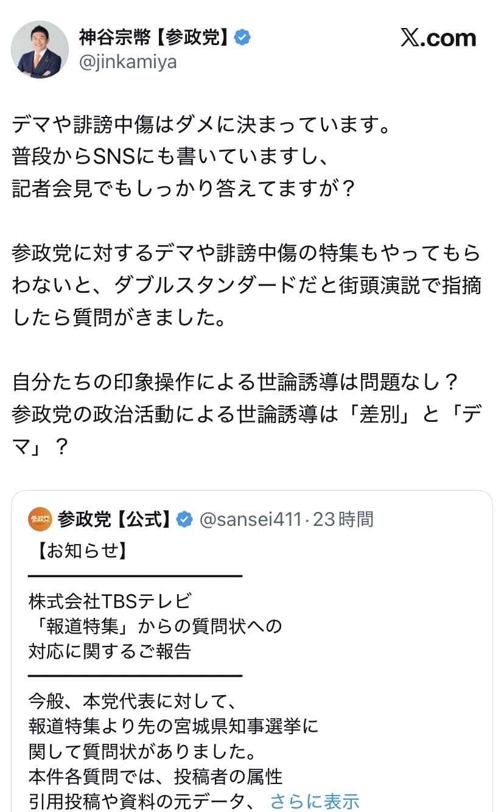The image size is (504, 812).
Task: Click verified badge next to 参政党【公式】
Action: click(x=184, y=519)
